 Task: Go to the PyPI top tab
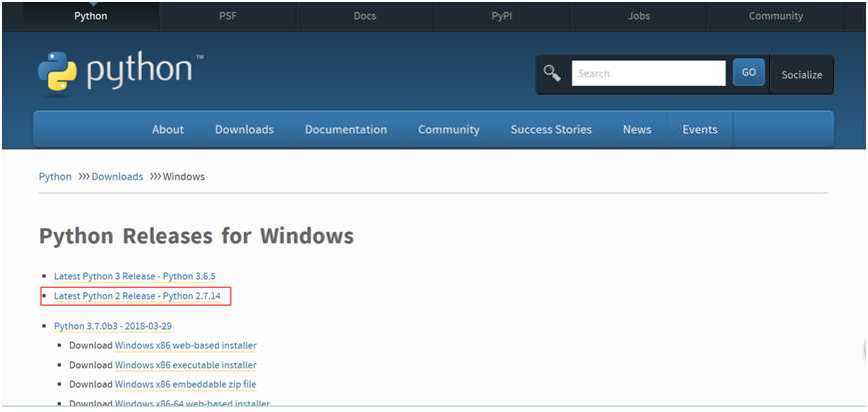(501, 16)
